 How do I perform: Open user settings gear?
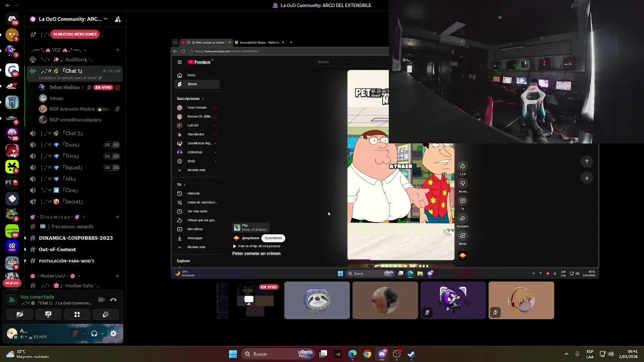click(x=113, y=333)
